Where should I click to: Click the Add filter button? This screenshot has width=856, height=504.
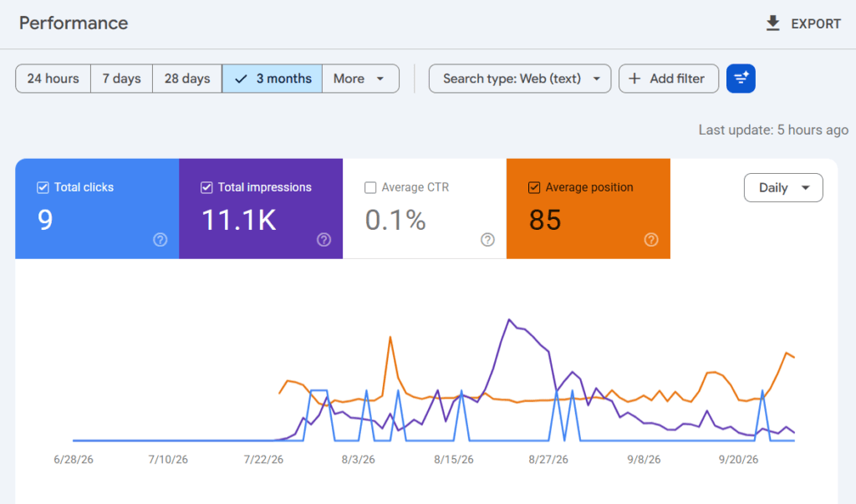[669, 79]
